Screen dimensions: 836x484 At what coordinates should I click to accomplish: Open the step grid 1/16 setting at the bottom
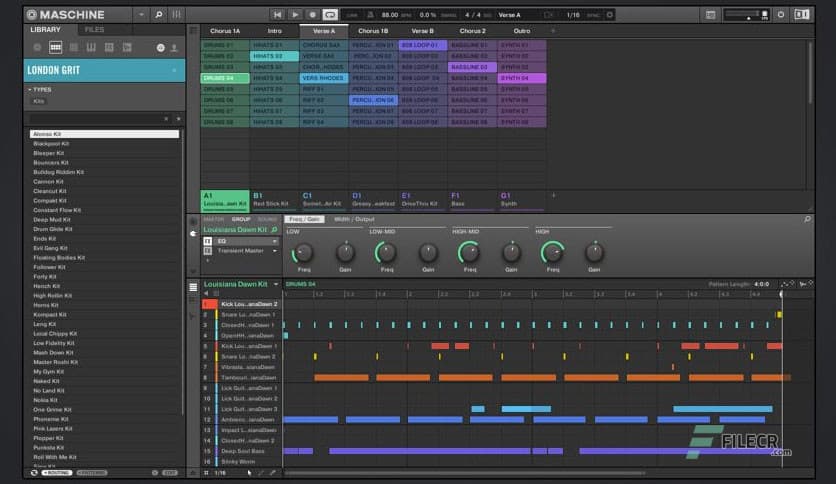point(220,473)
